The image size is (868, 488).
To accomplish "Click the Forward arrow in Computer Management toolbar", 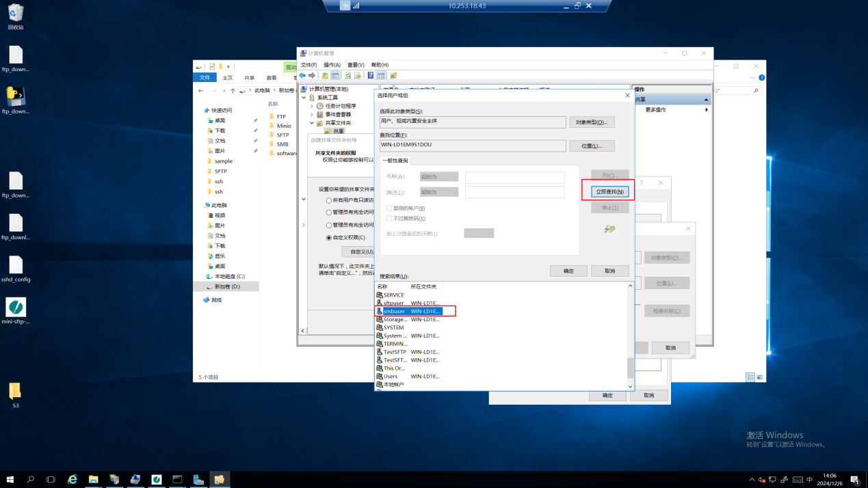I will click(312, 75).
